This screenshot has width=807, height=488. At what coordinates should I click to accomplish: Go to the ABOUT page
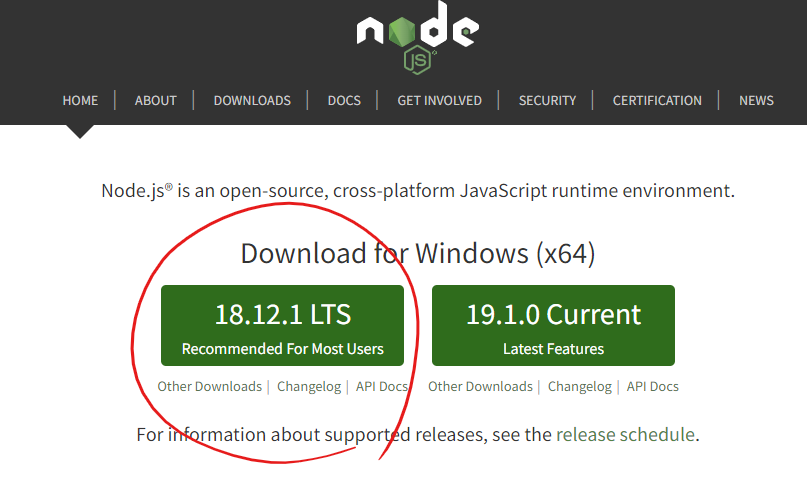click(155, 100)
